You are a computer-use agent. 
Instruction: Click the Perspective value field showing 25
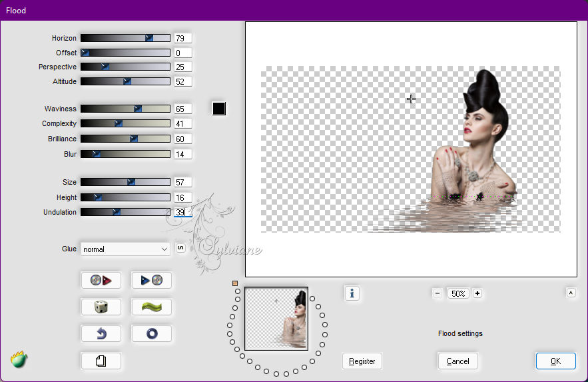183,67
